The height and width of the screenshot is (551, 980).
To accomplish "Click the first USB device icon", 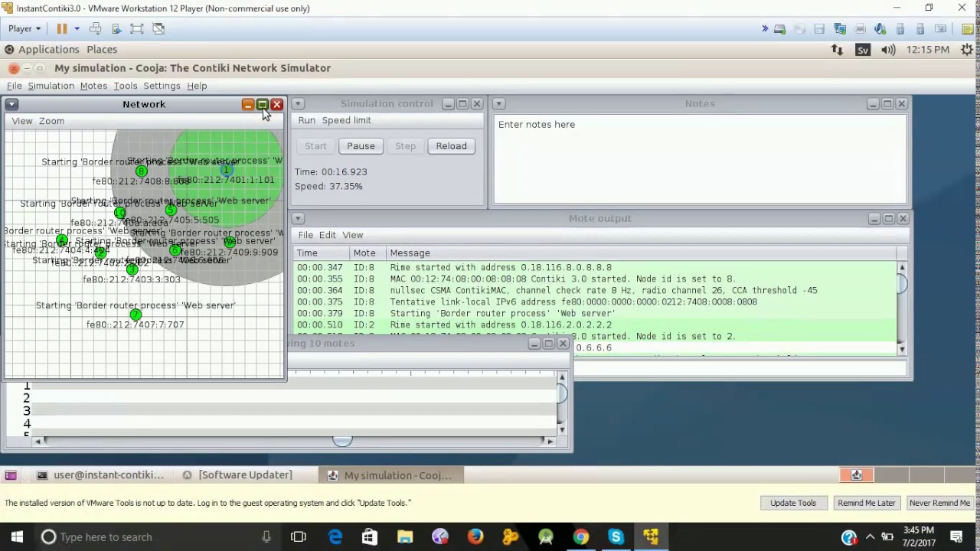I will (900, 28).
